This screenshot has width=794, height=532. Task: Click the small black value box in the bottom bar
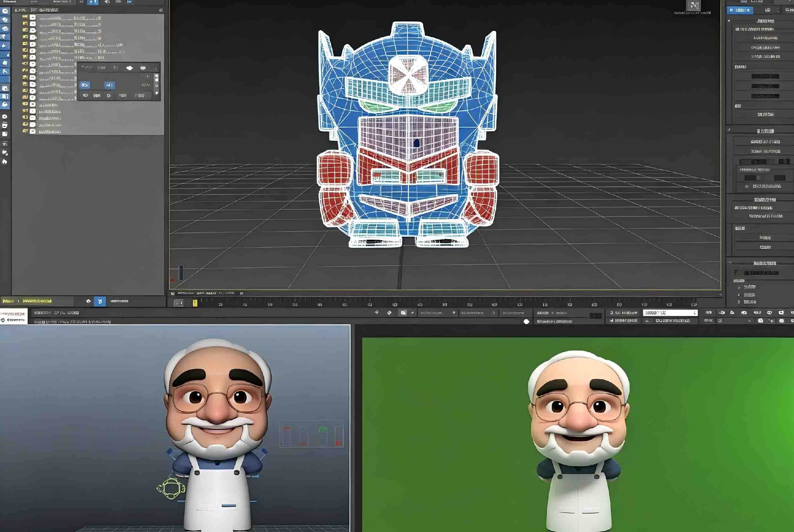595,316
